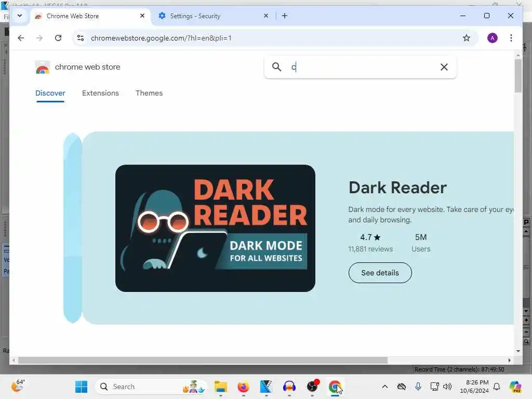The height and width of the screenshot is (399, 532).
Task: Open VEGAS Pro from taskbar
Action: pos(266,387)
